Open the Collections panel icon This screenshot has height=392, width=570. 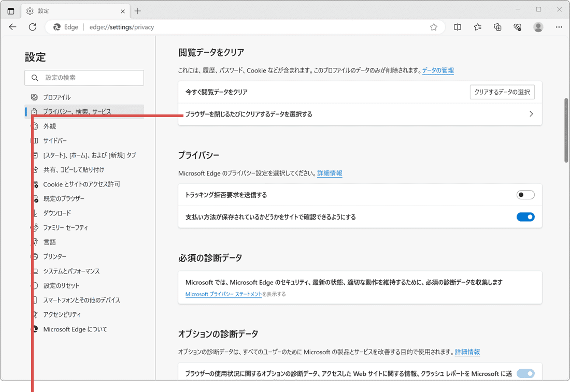coord(497,27)
